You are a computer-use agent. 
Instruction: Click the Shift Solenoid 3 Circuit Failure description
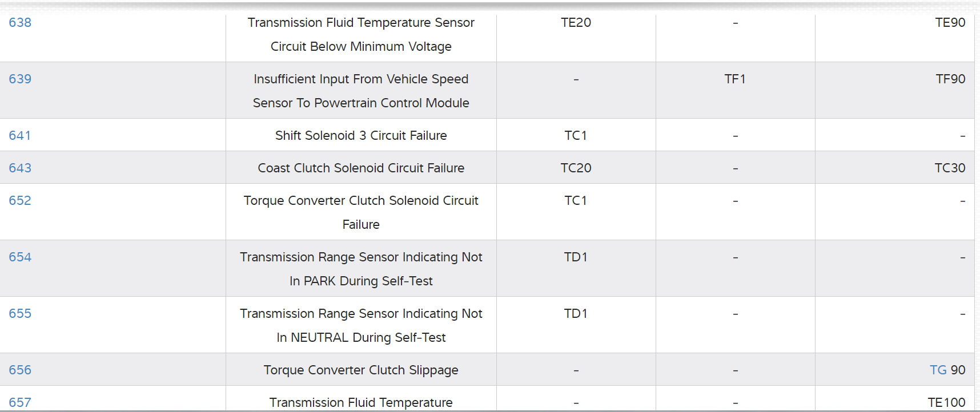click(x=361, y=136)
